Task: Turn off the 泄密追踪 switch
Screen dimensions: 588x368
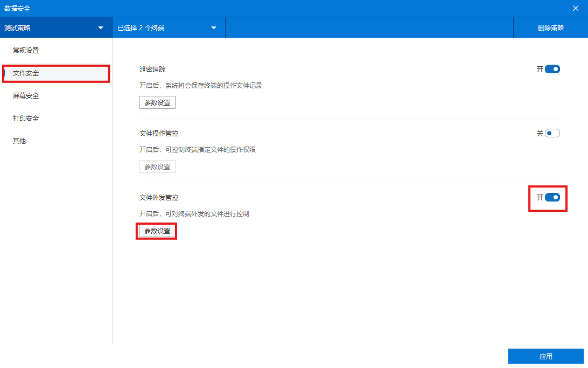Action: 552,69
